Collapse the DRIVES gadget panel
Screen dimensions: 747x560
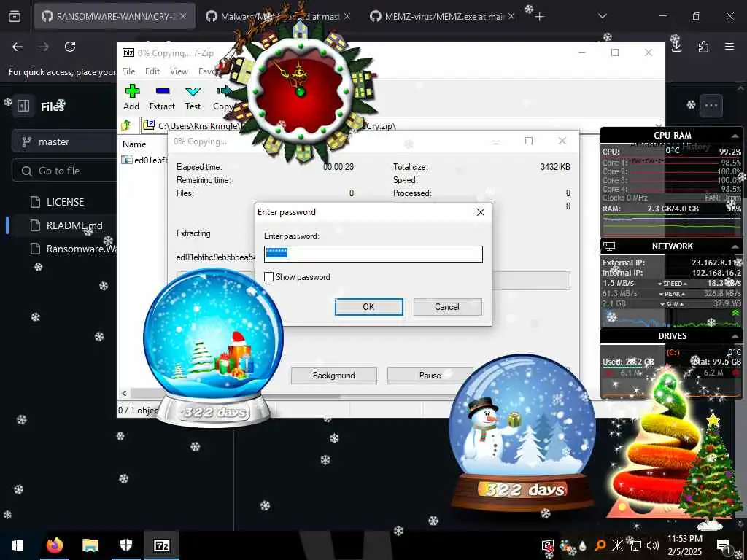pyautogui.click(x=735, y=336)
